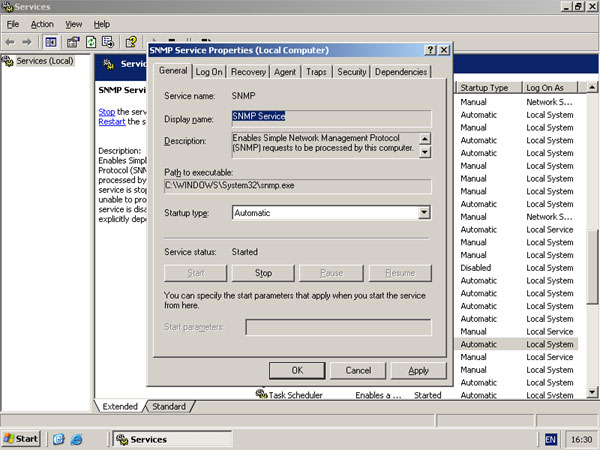This screenshot has width=600, height=450.
Task: Sort by the Log On As column header
Action: point(549,88)
